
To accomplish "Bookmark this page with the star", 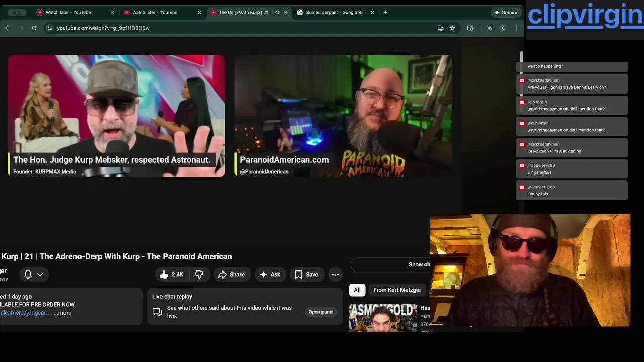I will (452, 28).
